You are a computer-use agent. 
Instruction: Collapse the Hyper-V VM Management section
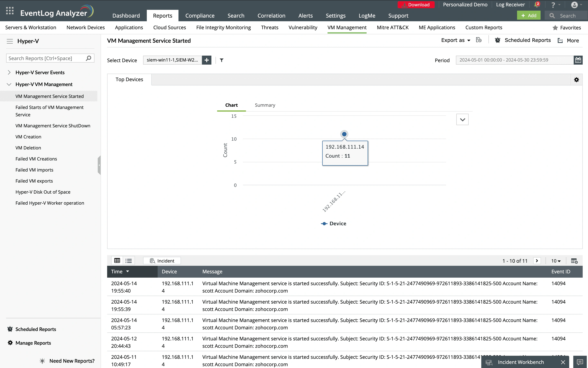pos(9,84)
